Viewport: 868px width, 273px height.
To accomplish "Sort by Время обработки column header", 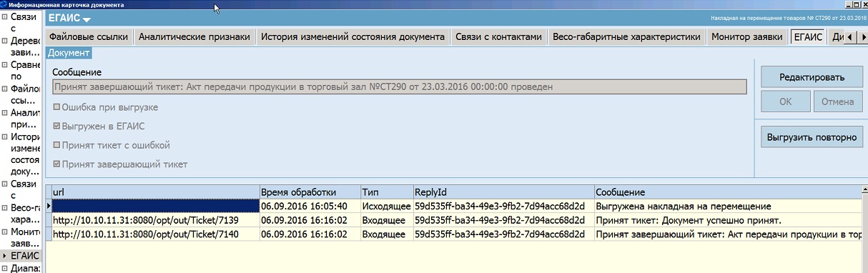I will pos(310,192).
